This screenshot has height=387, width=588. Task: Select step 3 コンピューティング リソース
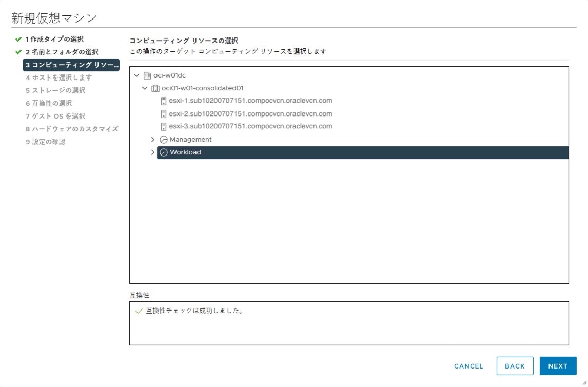[71, 65]
